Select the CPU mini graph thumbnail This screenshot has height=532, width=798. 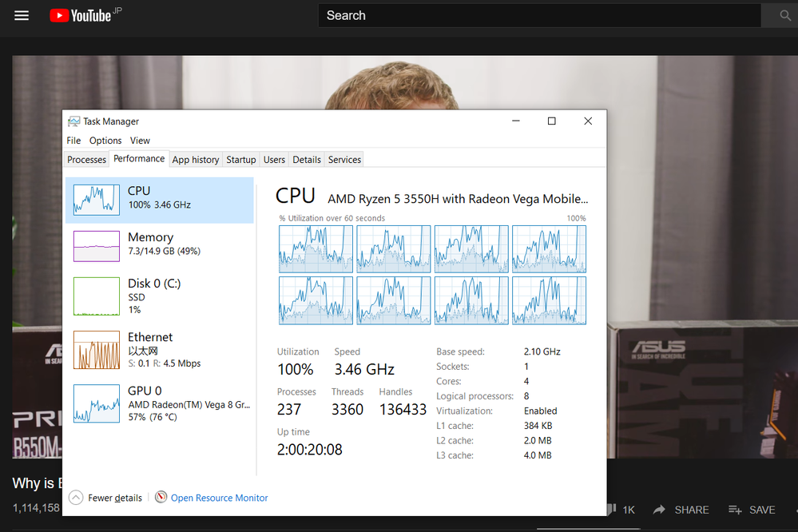[97, 200]
